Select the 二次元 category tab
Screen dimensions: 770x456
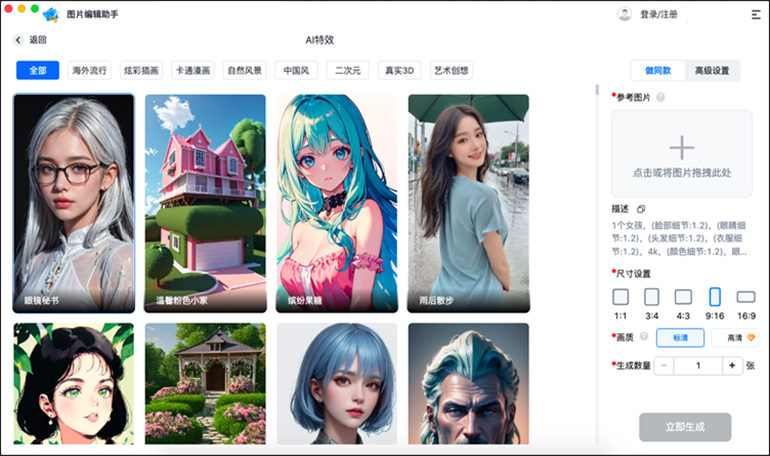(x=348, y=70)
